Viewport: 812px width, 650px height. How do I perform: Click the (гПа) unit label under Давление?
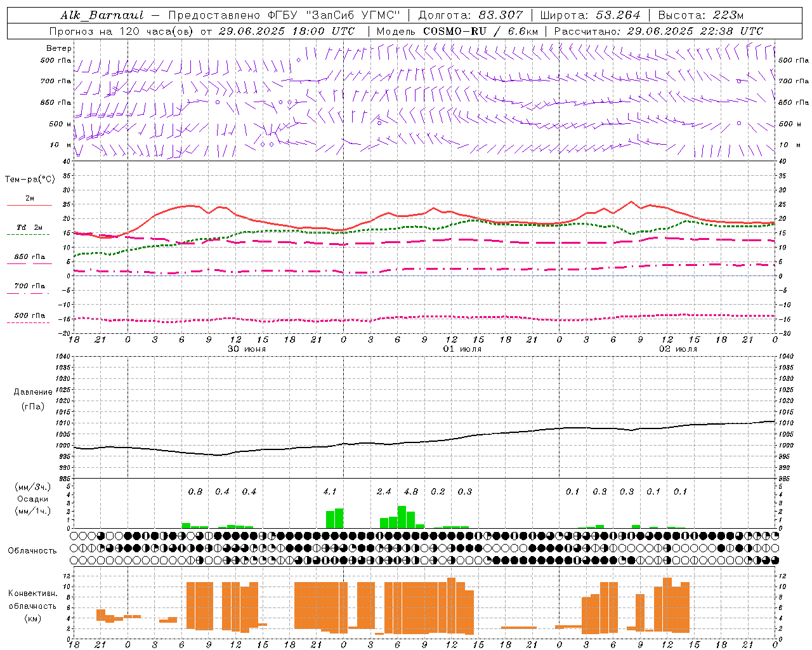(x=33, y=406)
